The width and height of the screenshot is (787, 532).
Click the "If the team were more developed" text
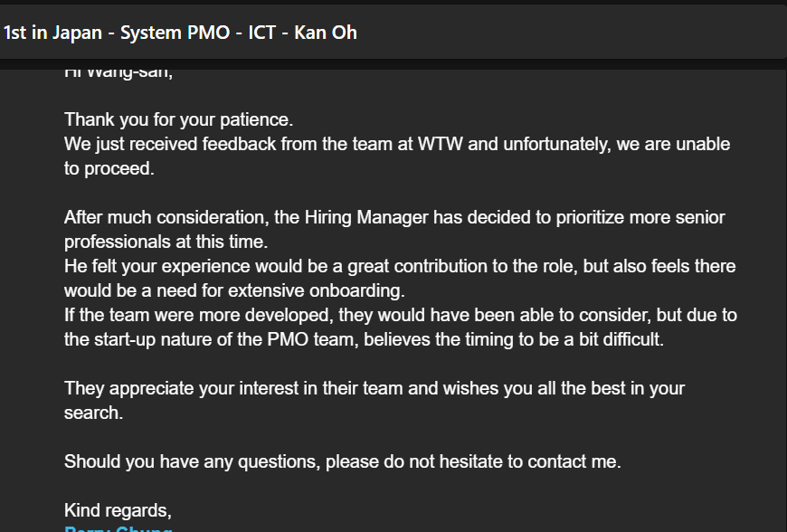click(190, 315)
